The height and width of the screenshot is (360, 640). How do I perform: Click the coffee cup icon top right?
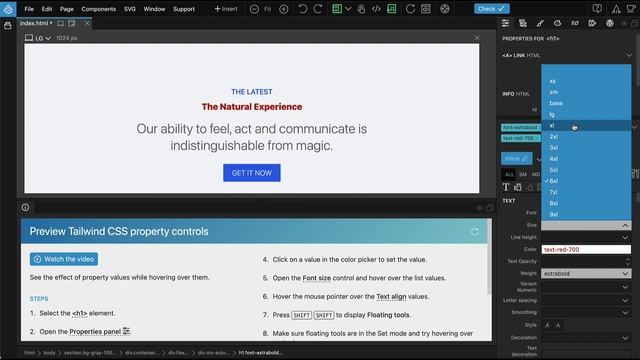click(x=631, y=9)
